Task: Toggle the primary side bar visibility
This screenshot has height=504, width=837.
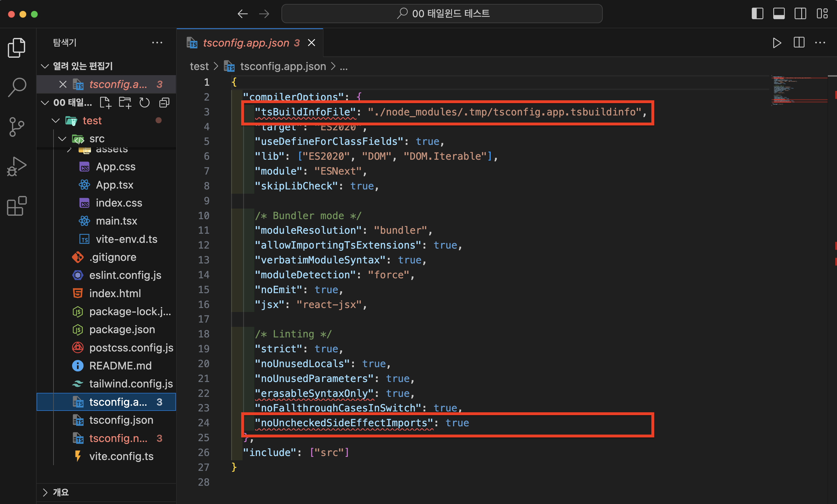Action: pos(757,14)
